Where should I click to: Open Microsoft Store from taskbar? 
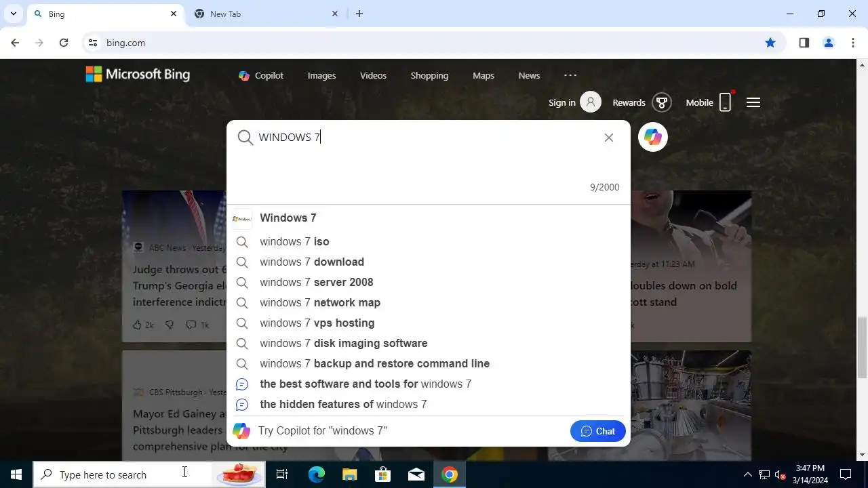coord(383,474)
